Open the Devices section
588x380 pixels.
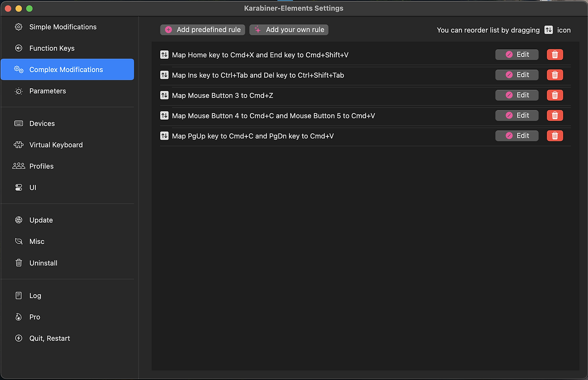coord(68,124)
